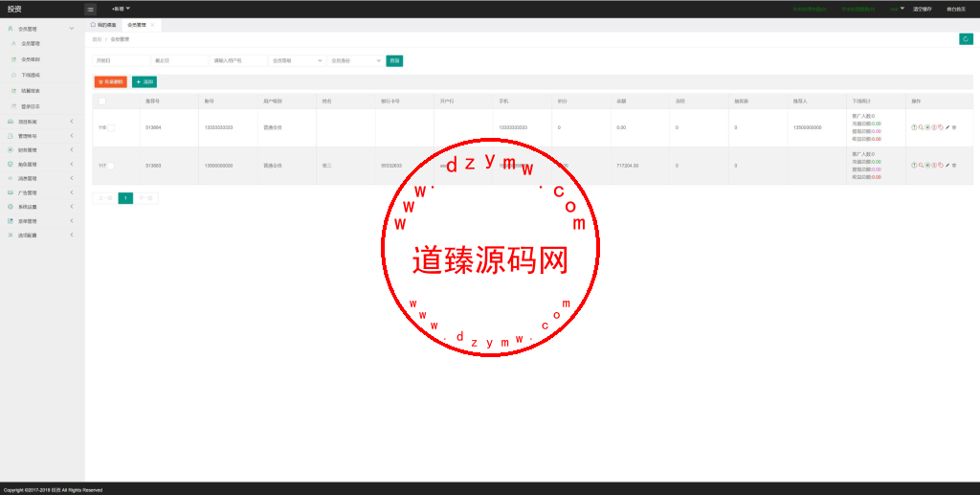
Task: Click the bank card number 55332633
Action: (391, 166)
